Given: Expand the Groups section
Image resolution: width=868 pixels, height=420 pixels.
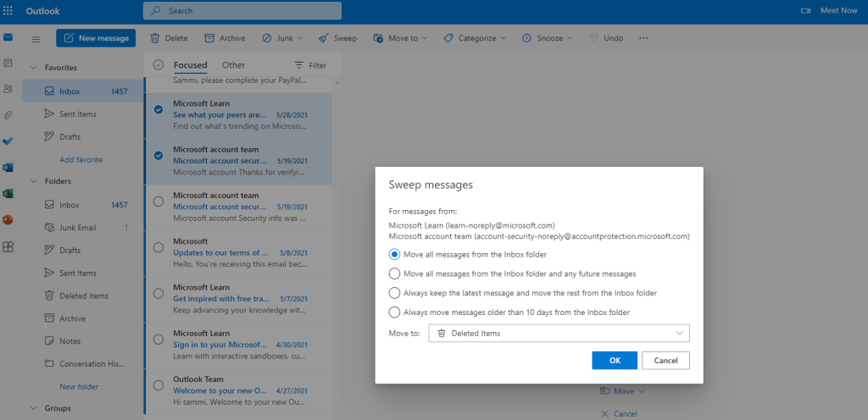Looking at the screenshot, I should coord(34,408).
